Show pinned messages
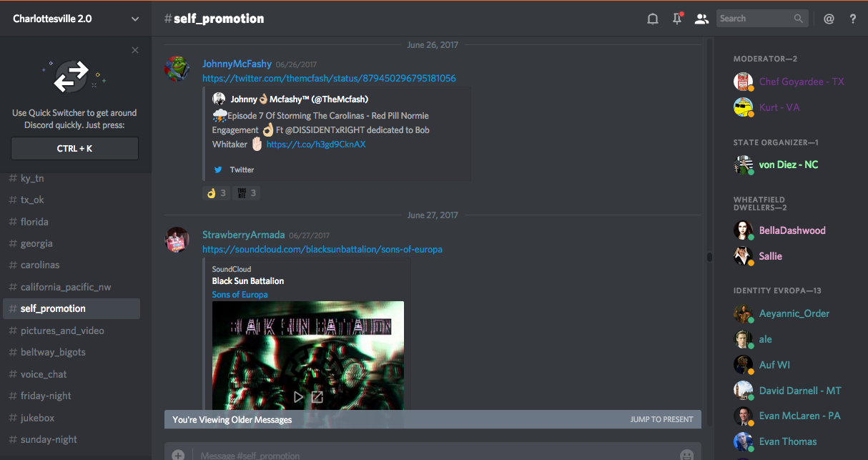This screenshot has width=868, height=460. 677,19
